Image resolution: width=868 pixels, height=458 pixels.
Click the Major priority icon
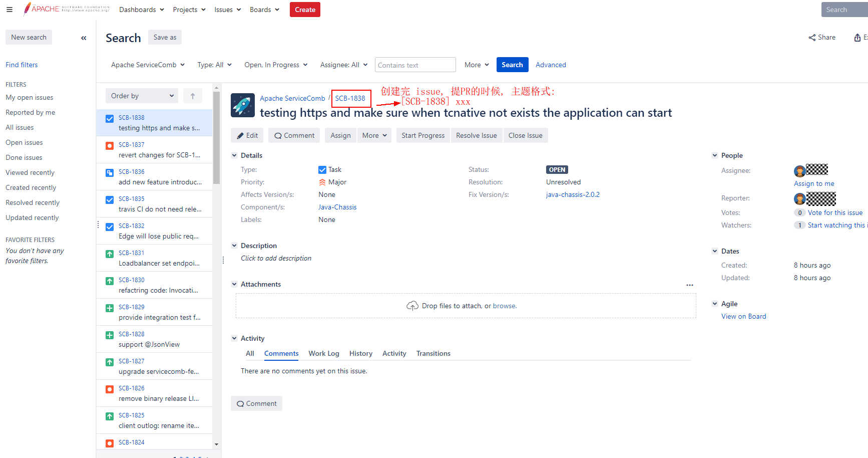click(x=322, y=182)
